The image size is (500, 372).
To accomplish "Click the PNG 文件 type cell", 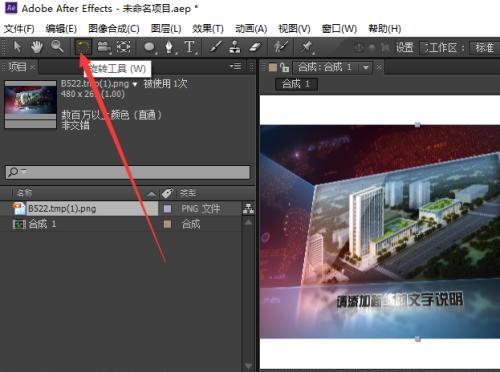I will [201, 209].
